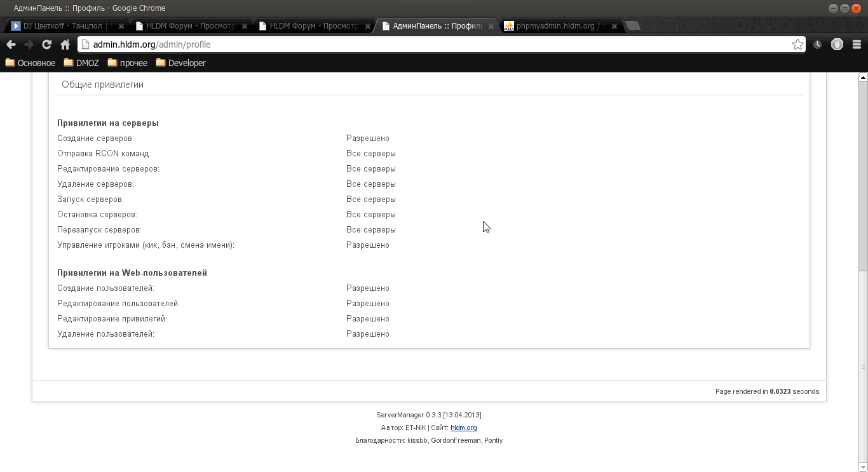This screenshot has height=472, width=868.
Task: Reload the current admin profile page
Action: (46, 44)
